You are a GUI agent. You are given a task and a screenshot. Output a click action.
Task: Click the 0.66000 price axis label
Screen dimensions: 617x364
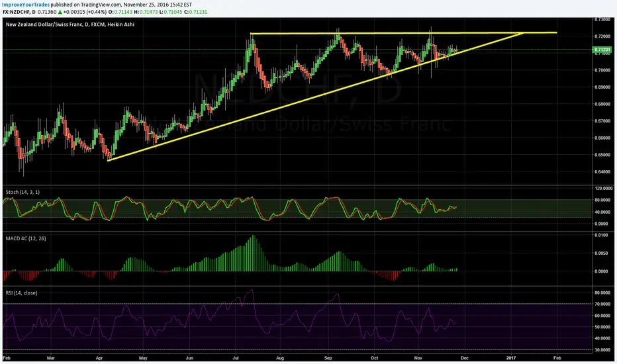pyautogui.click(x=602, y=138)
